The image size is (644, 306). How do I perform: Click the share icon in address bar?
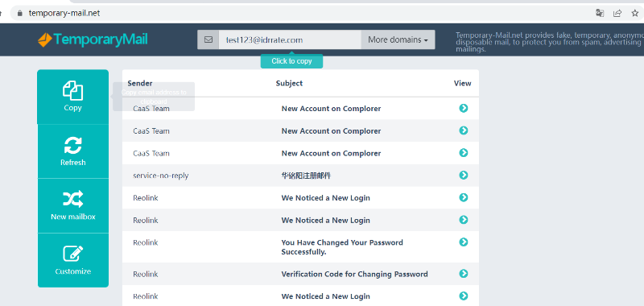(x=617, y=13)
